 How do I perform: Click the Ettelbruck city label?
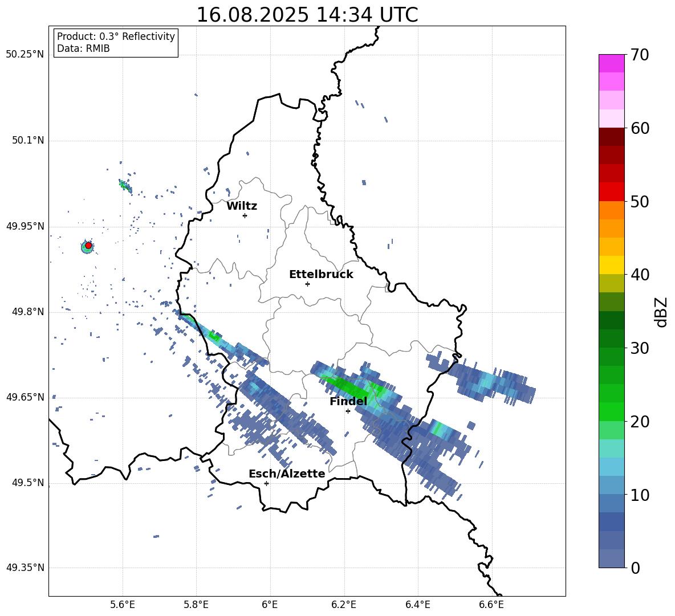(321, 275)
